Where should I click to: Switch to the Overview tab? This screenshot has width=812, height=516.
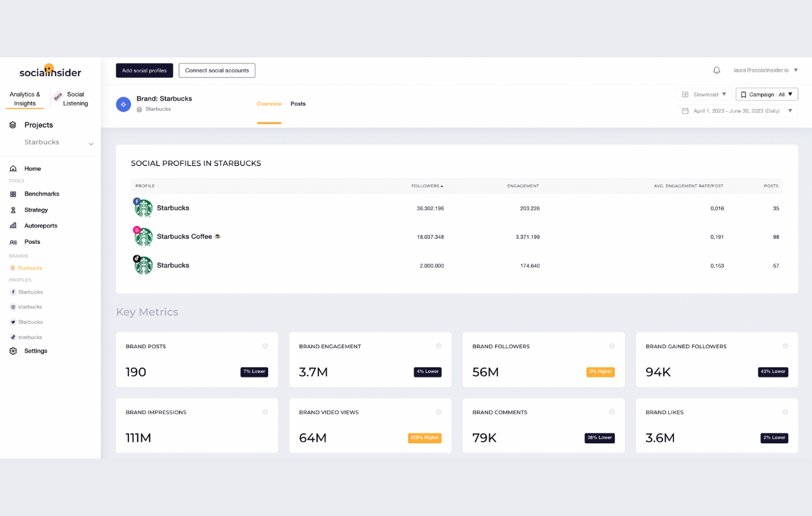269,104
